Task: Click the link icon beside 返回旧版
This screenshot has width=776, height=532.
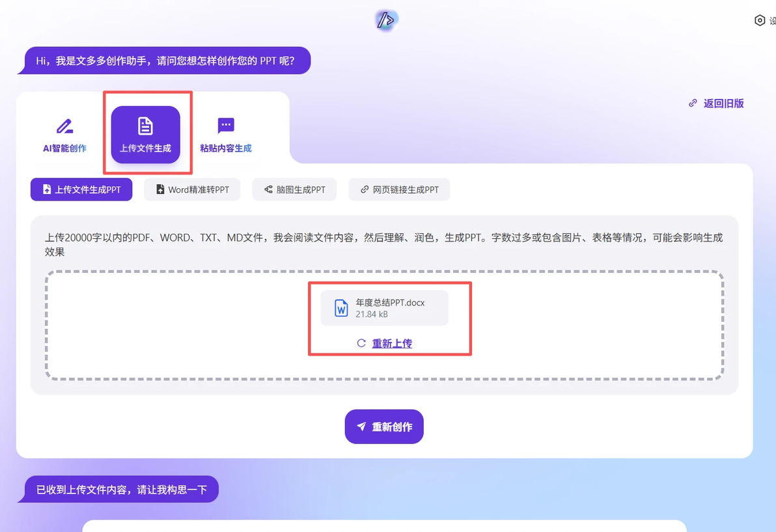Action: [x=693, y=103]
